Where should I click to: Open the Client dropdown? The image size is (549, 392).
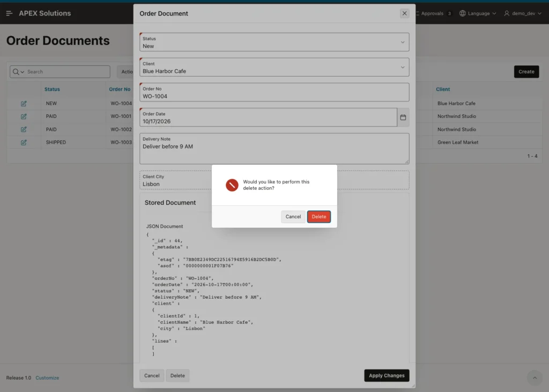[274, 67]
